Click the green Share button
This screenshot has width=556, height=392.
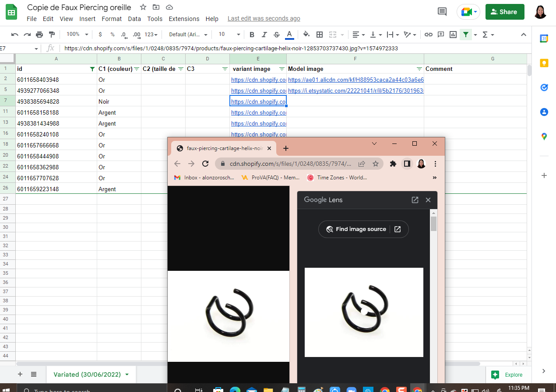[x=505, y=12]
